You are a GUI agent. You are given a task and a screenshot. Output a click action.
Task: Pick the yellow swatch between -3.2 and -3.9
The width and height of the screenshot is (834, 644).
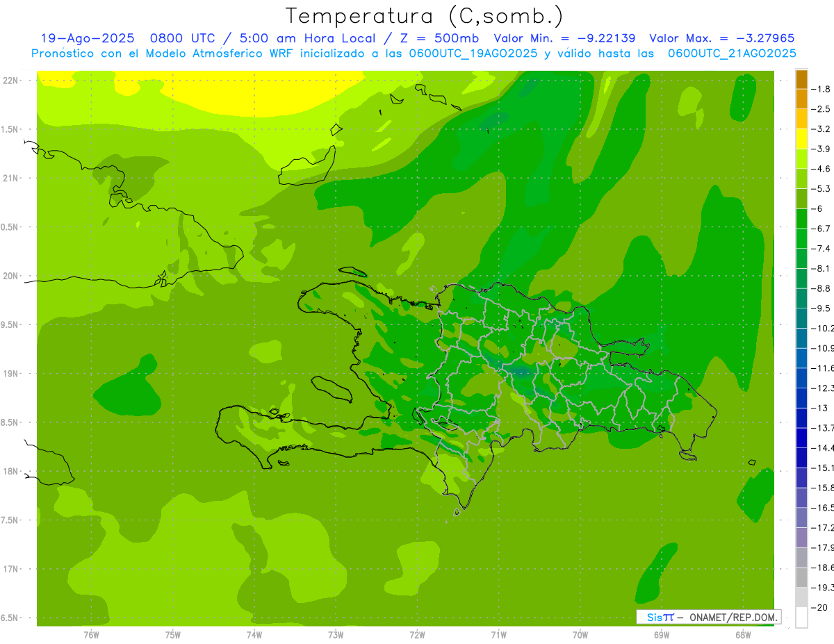pyautogui.click(x=801, y=139)
